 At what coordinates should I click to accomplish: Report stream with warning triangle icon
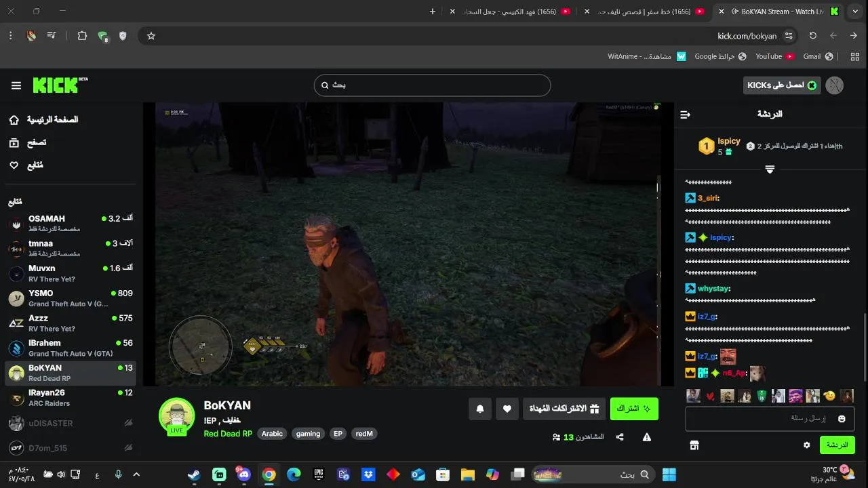coord(647,437)
